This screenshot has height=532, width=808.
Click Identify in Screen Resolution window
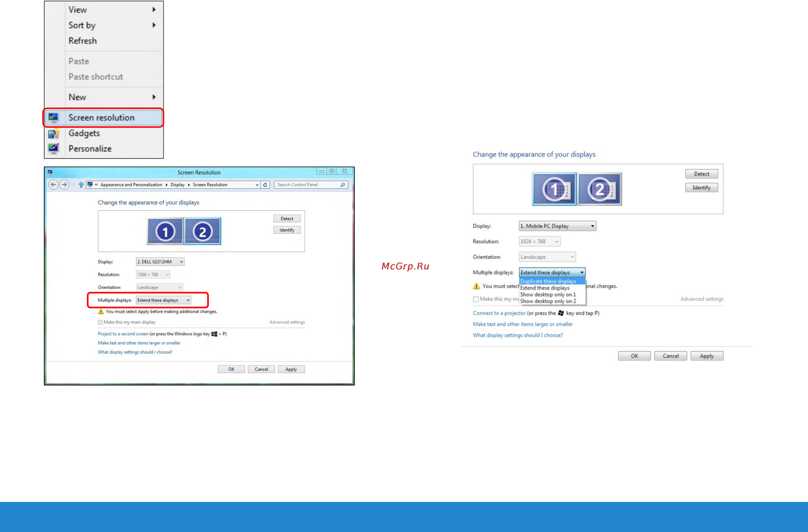[287, 230]
